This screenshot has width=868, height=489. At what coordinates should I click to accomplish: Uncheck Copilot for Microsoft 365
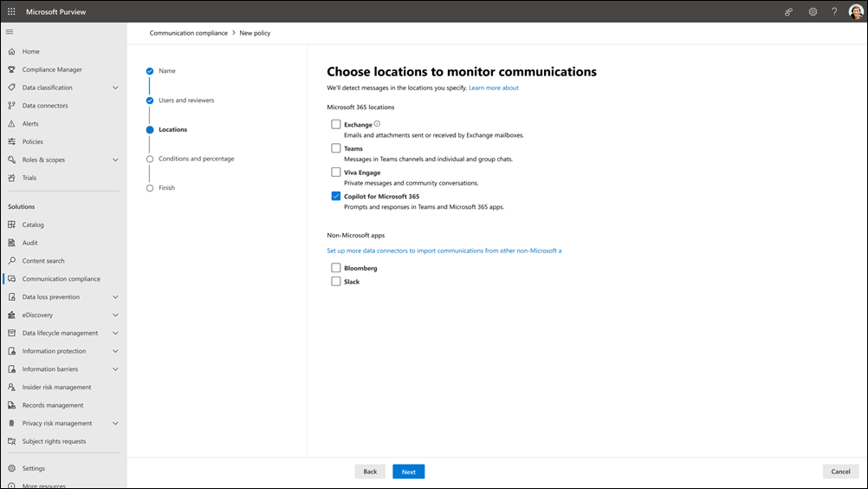[335, 196]
